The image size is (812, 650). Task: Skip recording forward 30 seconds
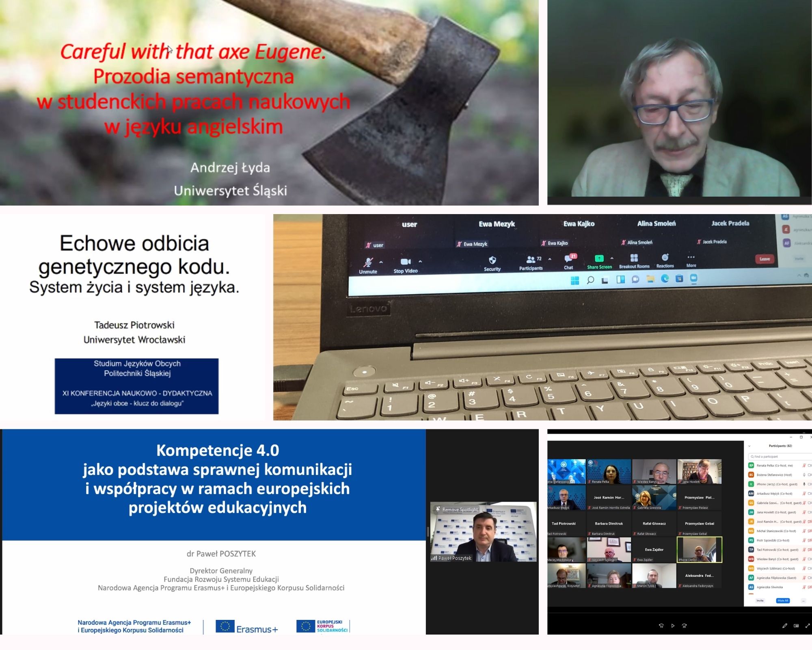(x=684, y=626)
